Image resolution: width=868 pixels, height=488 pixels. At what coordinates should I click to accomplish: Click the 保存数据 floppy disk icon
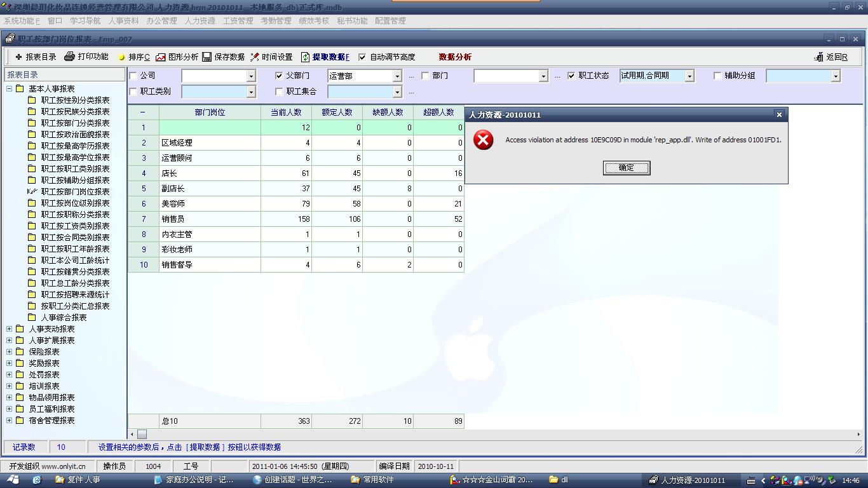(x=207, y=57)
